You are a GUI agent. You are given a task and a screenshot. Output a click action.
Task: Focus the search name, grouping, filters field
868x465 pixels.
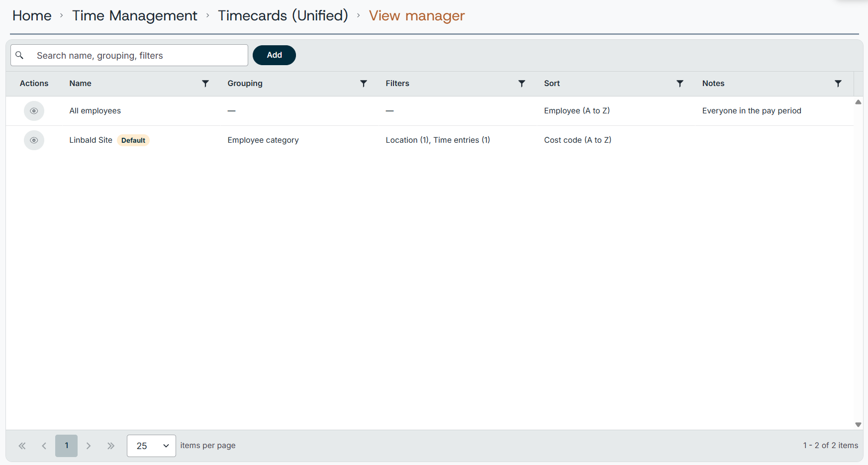[129, 55]
